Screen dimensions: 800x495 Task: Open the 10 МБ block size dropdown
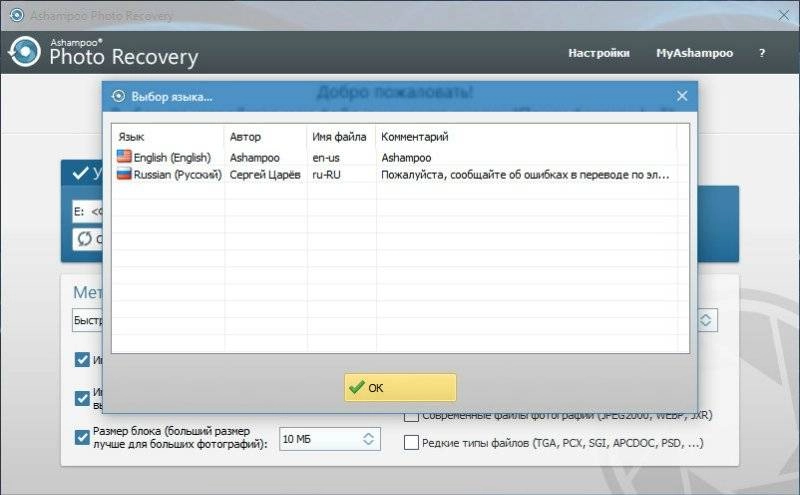click(368, 439)
